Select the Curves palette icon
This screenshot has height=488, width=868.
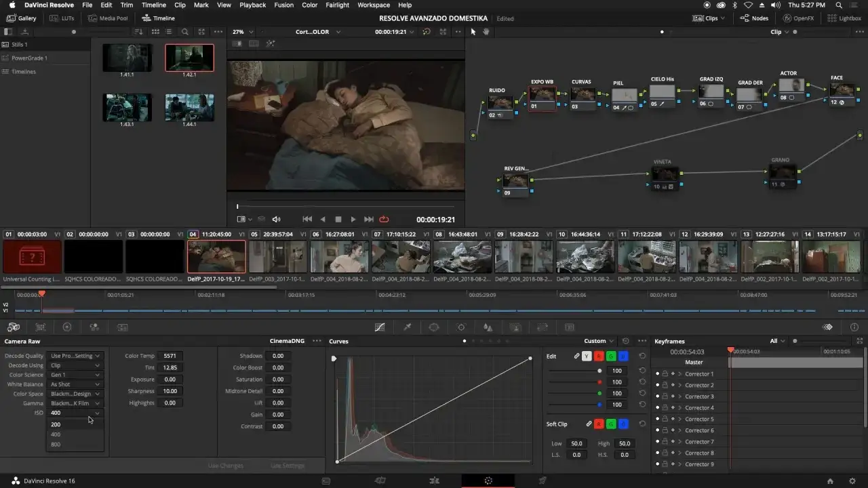(380, 327)
